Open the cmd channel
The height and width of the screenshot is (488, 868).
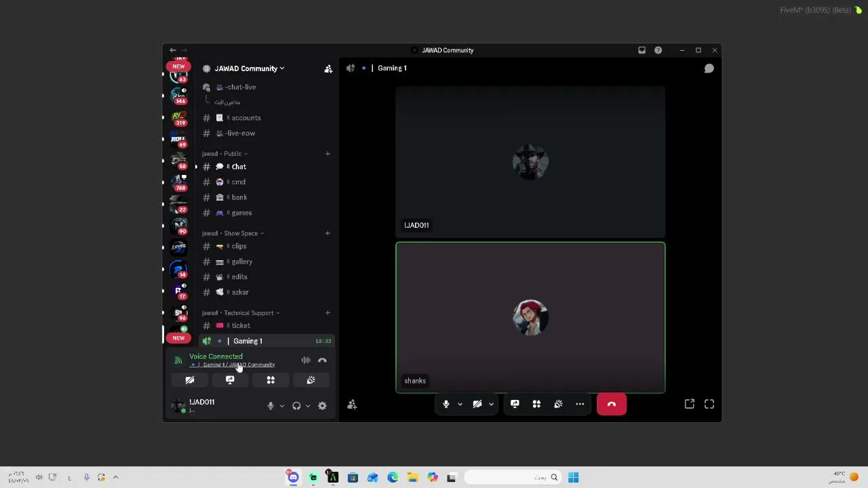point(266,182)
